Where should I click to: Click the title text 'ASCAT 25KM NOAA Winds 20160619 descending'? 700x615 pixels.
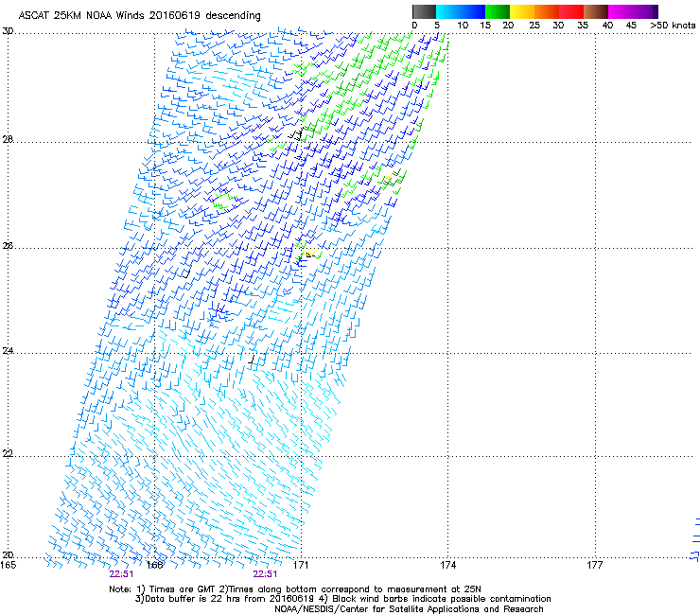tap(139, 16)
